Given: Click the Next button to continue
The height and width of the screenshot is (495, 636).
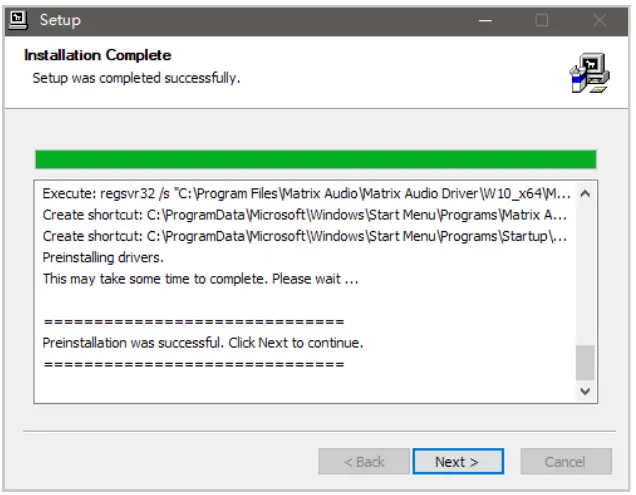Looking at the screenshot, I should [x=458, y=461].
